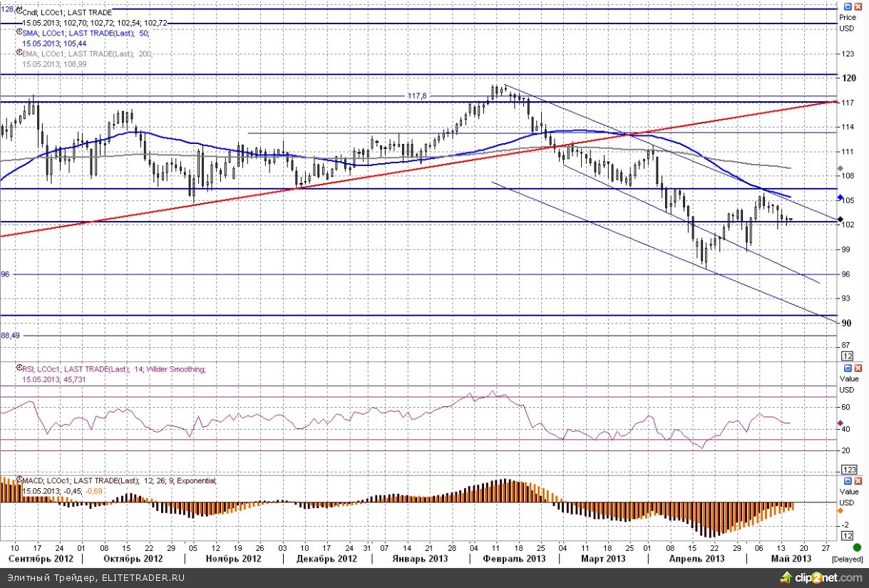Toggle RSI axis .123 precision box
The image size is (869, 588).
pos(848,470)
